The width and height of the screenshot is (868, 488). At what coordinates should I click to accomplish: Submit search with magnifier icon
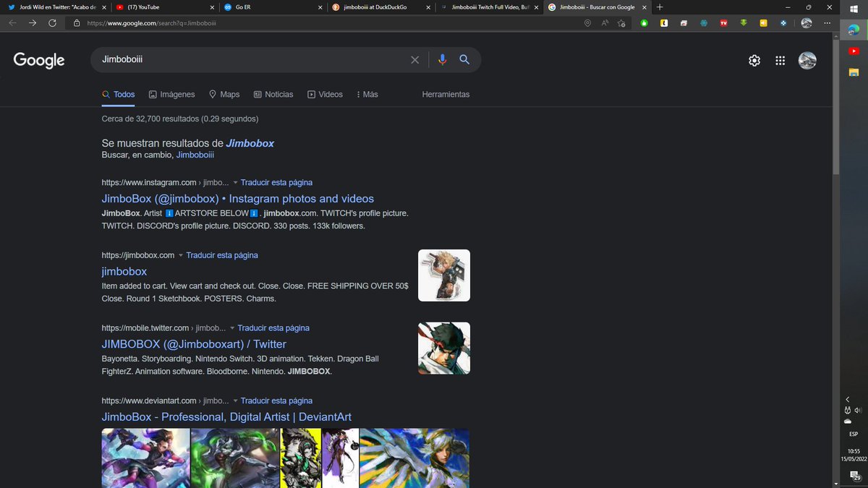464,60
